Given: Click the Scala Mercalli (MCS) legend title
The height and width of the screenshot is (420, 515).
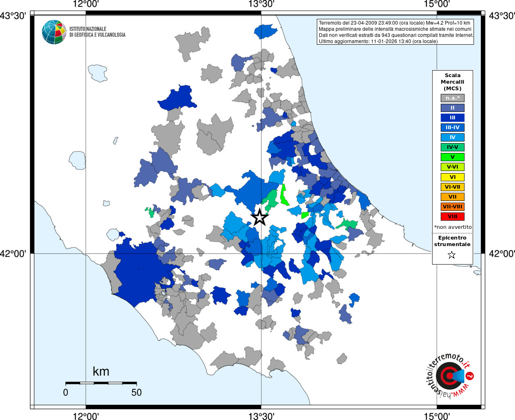Looking at the screenshot, I should coord(453,82).
